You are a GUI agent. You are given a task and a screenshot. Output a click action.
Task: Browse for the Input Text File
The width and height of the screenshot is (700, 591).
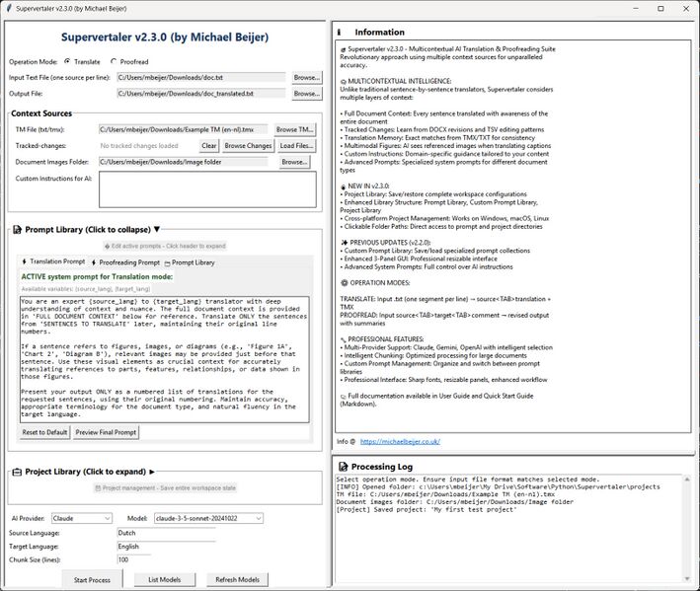307,78
